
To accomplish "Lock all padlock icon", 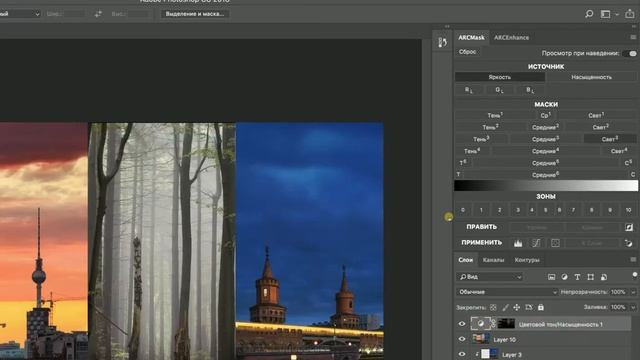I will tap(541, 307).
